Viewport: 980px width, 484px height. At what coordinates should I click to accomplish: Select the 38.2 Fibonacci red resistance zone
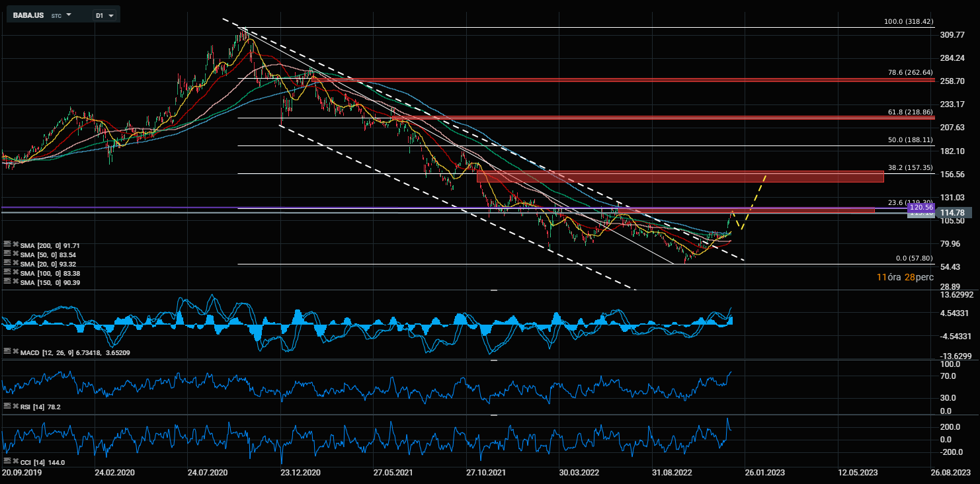tap(680, 176)
